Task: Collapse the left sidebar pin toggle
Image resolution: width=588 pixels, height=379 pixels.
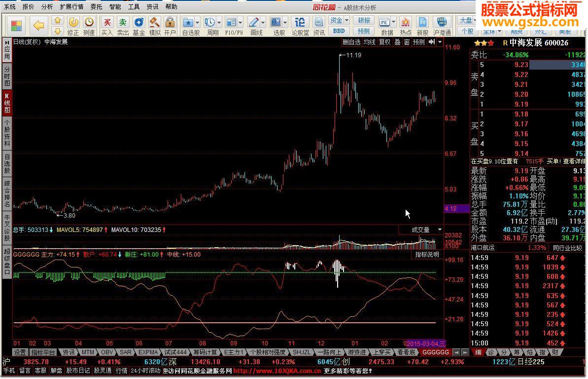Action: point(7,43)
